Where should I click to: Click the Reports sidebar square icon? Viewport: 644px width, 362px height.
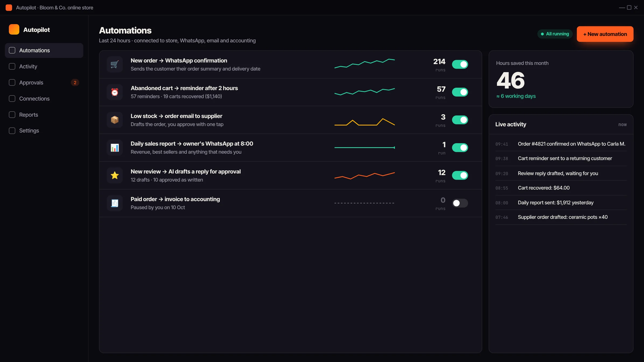click(12, 115)
